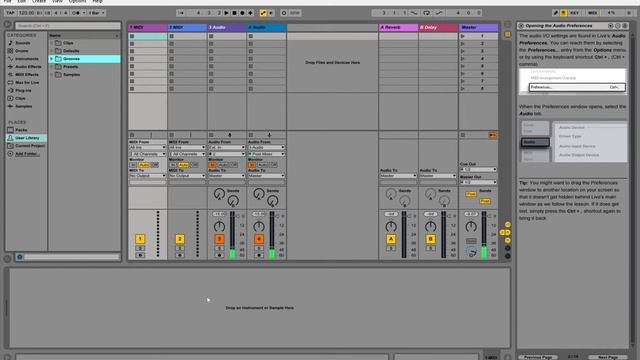Open Audio To dropdown on A Reverb
640x360 pixels.
point(398,176)
